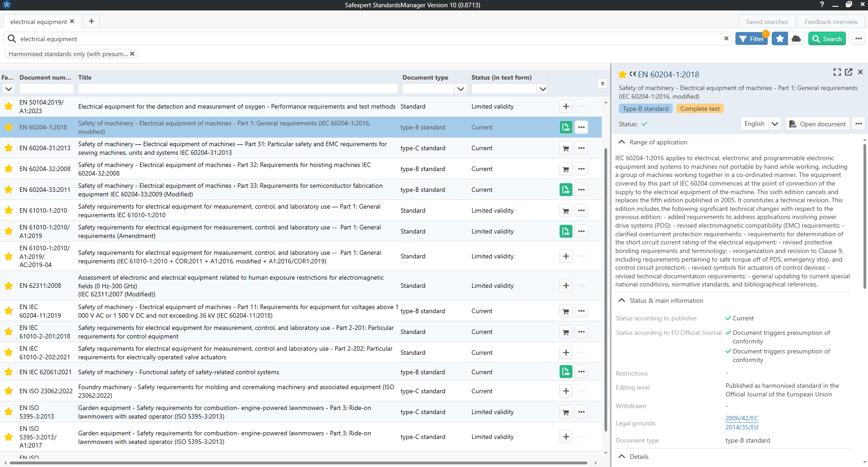Expand detail panel to full screen
This screenshot has height=467, width=868.
(x=837, y=72)
